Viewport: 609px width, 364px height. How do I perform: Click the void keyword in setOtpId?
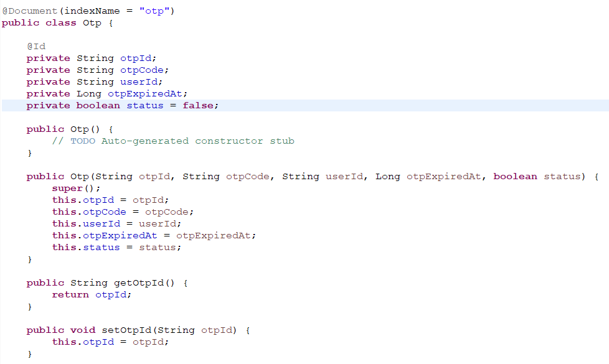pos(83,330)
